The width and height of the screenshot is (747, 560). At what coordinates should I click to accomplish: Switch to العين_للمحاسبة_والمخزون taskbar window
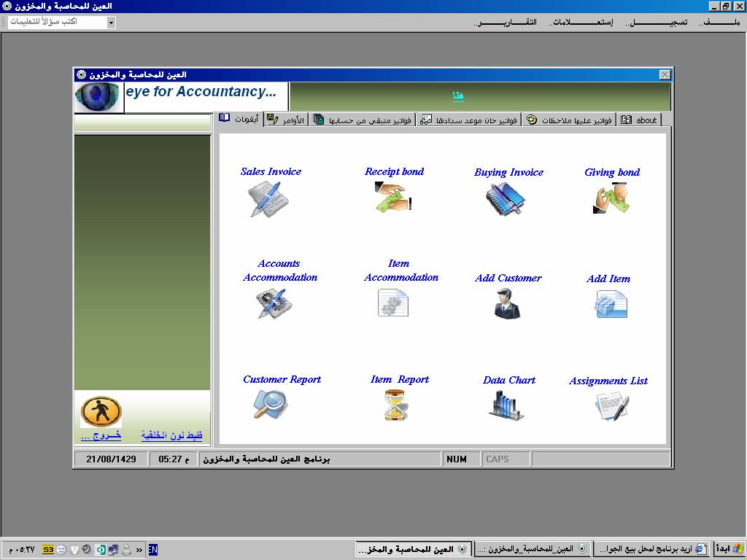[533, 550]
